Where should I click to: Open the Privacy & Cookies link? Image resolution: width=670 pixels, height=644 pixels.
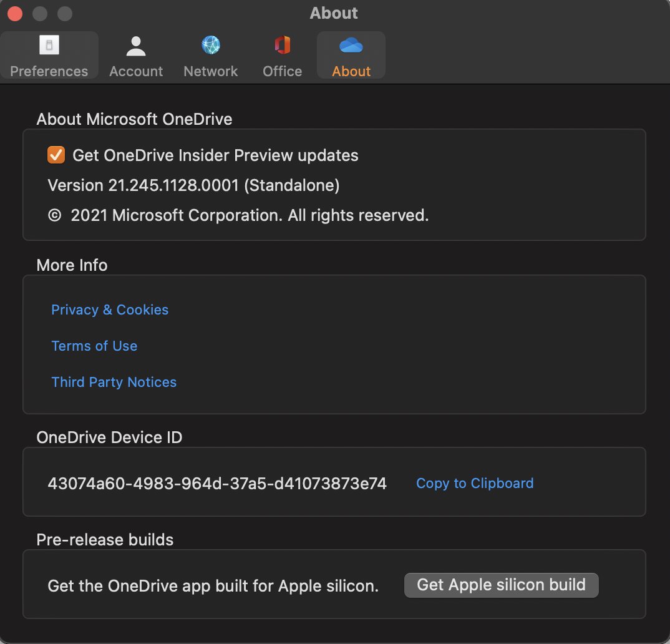110,310
